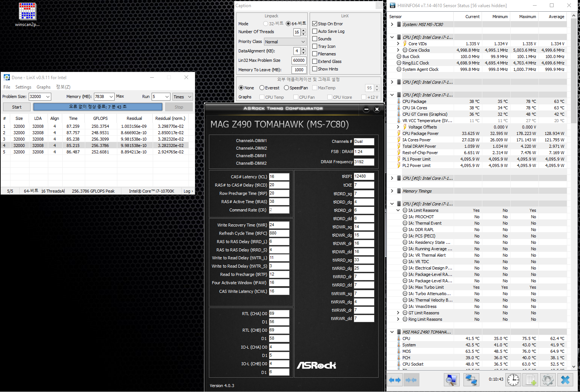The image size is (580, 392).
Task: Click the collapse-columns arrows button in HWiNFO
Action: tap(411, 380)
